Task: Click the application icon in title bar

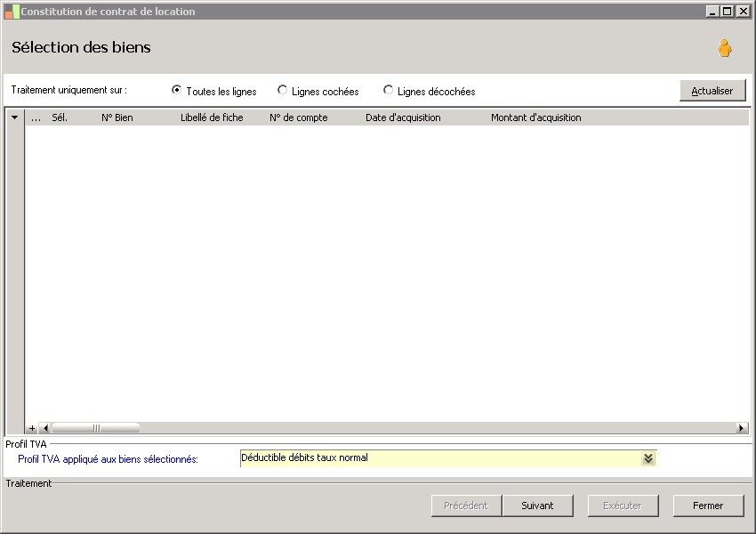Action: pyautogui.click(x=12, y=12)
